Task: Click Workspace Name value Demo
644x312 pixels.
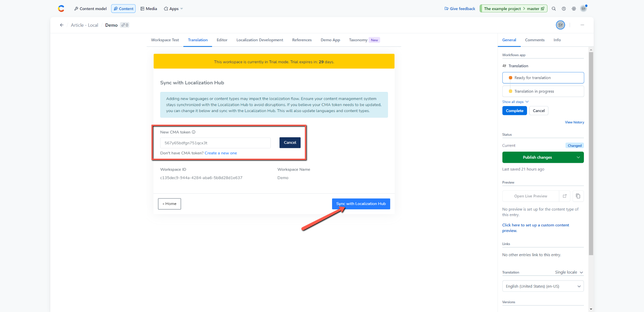Action: [283, 178]
